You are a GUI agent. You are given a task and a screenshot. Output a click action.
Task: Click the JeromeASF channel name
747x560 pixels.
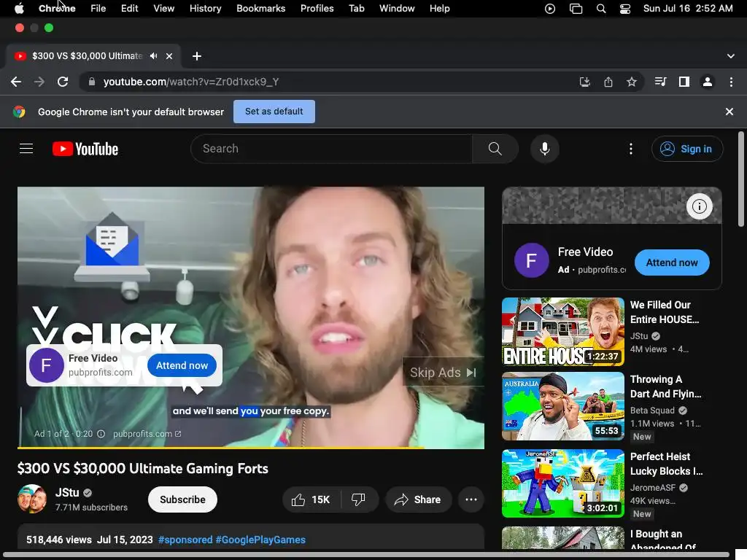pyautogui.click(x=653, y=488)
